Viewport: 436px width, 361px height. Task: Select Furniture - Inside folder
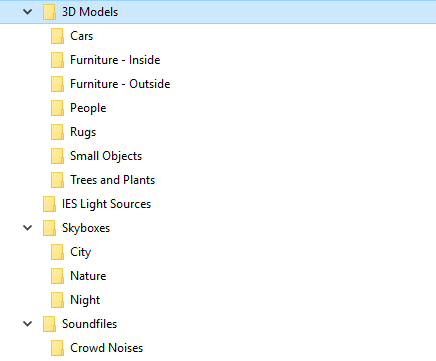click(115, 60)
